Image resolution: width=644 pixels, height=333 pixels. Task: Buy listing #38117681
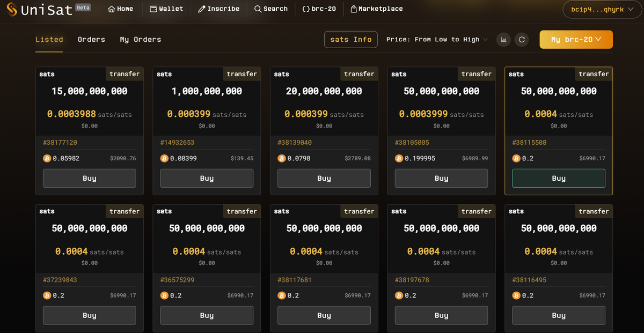coord(324,315)
